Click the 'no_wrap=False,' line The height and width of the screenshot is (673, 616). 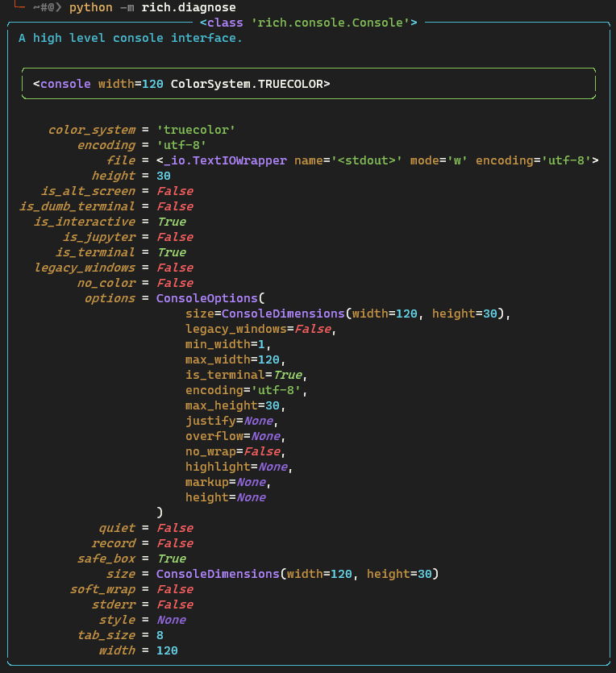tap(235, 451)
